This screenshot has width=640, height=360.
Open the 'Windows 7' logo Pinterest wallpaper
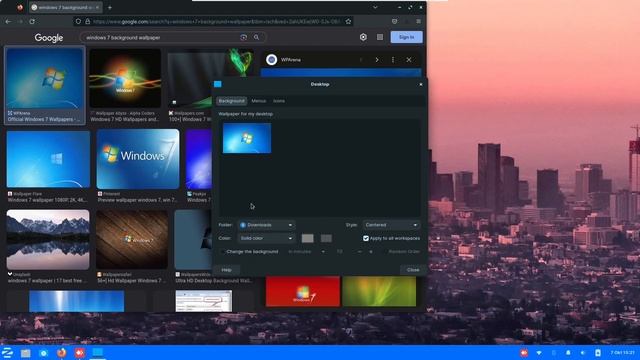tap(138, 159)
